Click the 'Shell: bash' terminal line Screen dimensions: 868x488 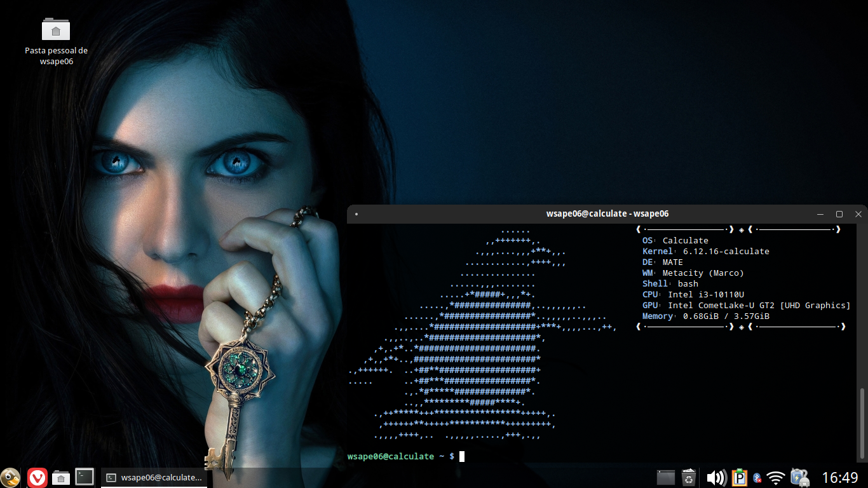click(670, 283)
